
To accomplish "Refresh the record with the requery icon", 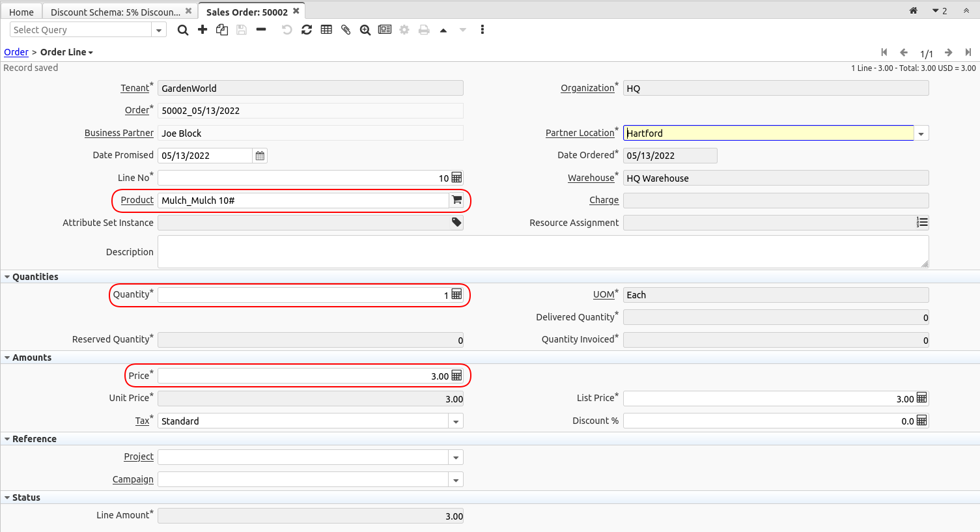I will pos(307,30).
